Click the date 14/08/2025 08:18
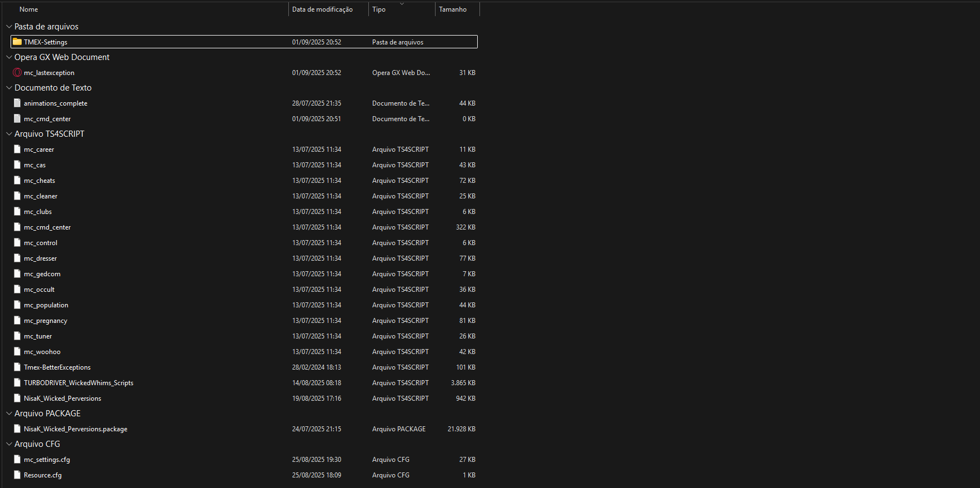The height and width of the screenshot is (488, 980). click(x=317, y=383)
